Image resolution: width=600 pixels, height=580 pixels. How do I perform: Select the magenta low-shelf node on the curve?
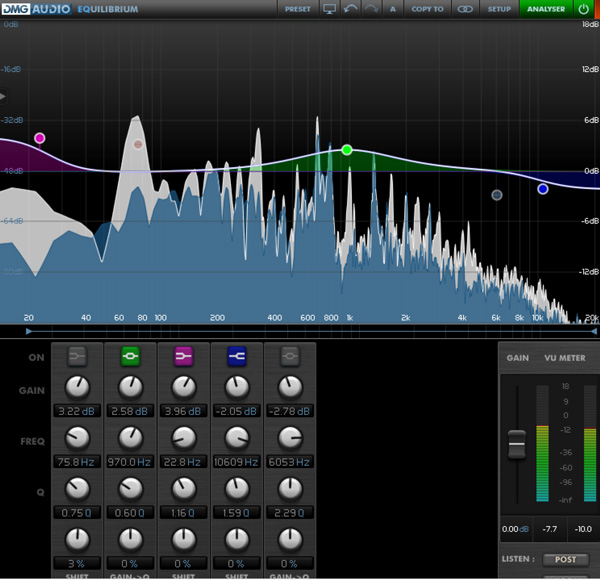(39, 138)
